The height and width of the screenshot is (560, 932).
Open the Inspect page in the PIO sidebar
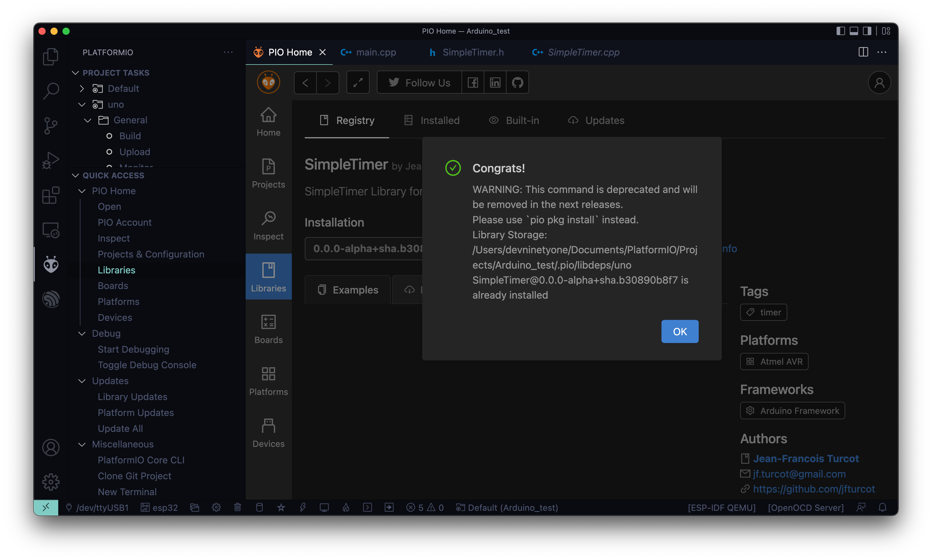[x=268, y=226]
